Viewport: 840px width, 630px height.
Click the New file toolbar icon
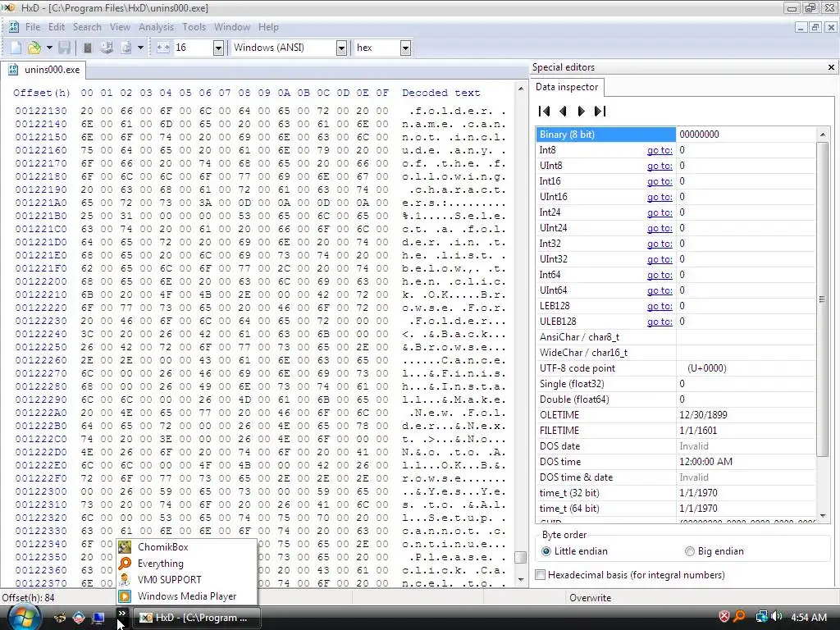(x=16, y=48)
